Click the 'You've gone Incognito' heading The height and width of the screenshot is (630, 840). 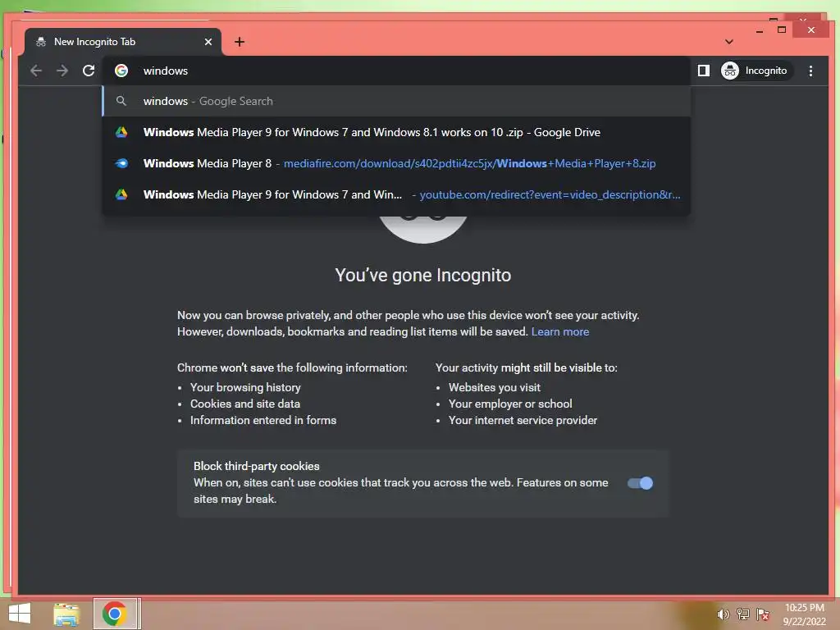coord(422,275)
